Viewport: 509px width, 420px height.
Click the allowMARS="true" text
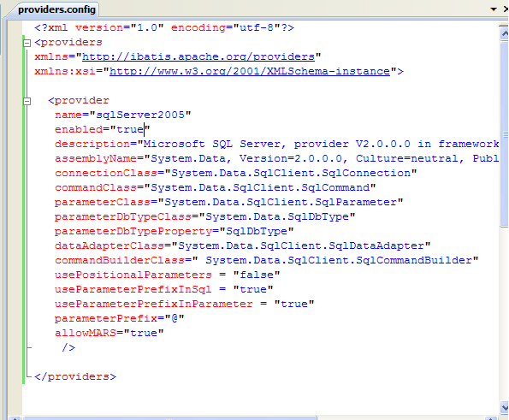tap(109, 333)
